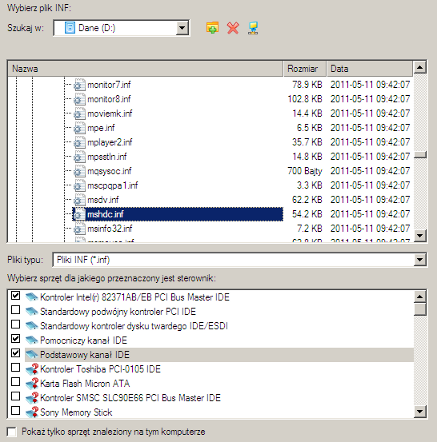Sort by Nazwa column header
437x442 pixels.
[x=145, y=69]
